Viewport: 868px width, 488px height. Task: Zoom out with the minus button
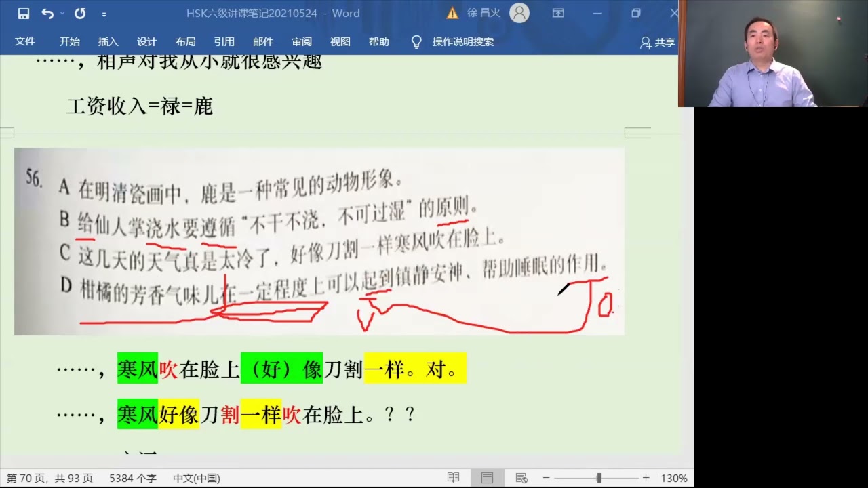coord(546,478)
